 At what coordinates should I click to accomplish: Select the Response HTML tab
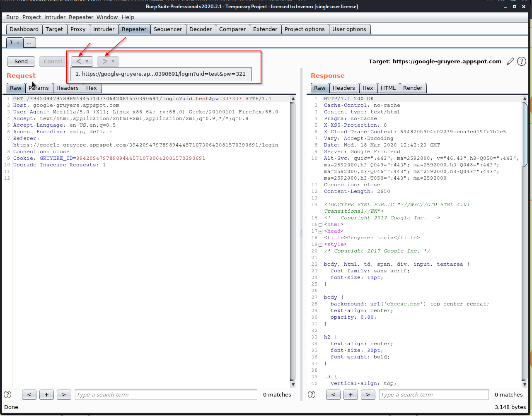point(389,88)
